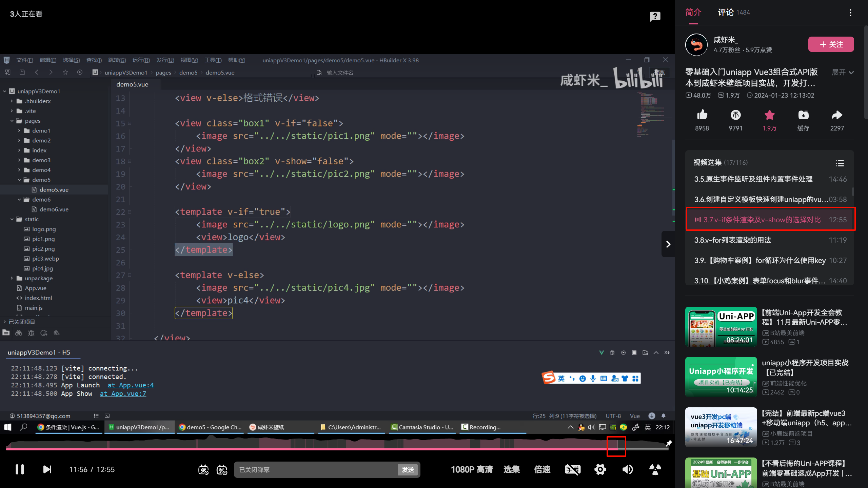Open the 咸虾米_ uploader avatar
Viewport: 868px width, 488px height.
click(696, 44)
